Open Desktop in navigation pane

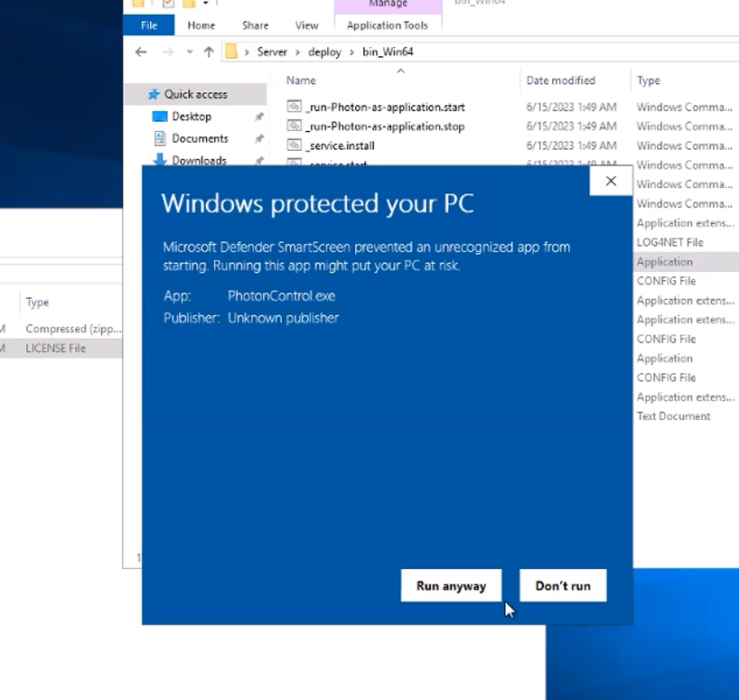point(192,117)
